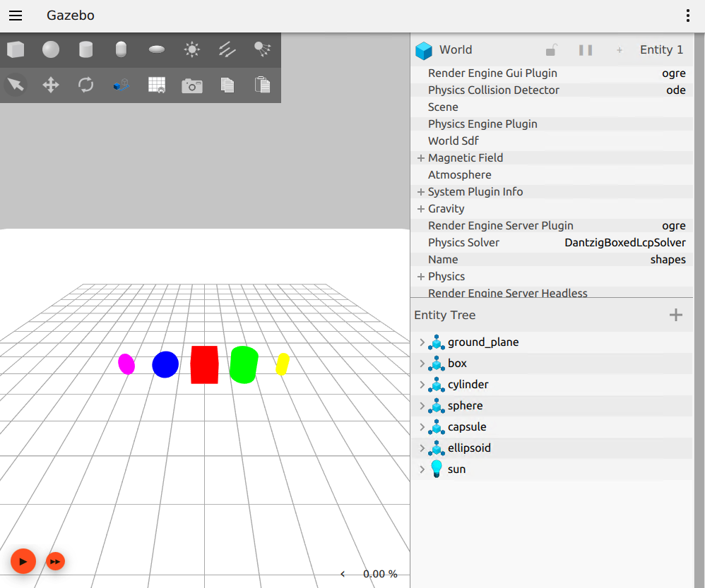Take a screenshot with camera icon
705x588 pixels.
pos(192,85)
